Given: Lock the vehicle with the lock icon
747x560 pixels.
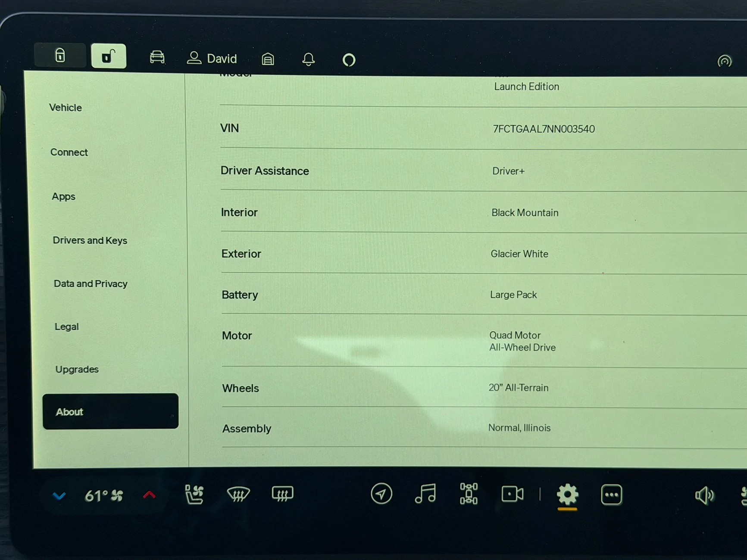Looking at the screenshot, I should point(60,55).
